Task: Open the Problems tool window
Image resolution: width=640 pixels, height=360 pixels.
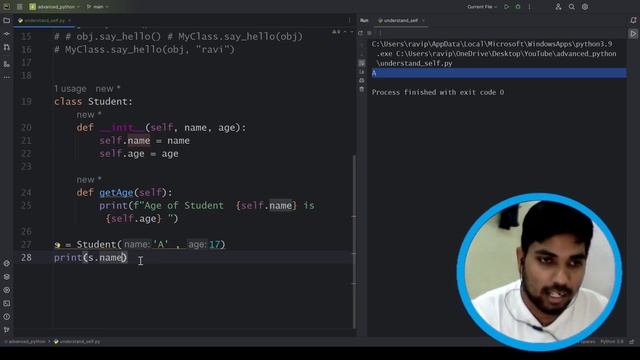Action: pyautogui.click(x=7, y=317)
